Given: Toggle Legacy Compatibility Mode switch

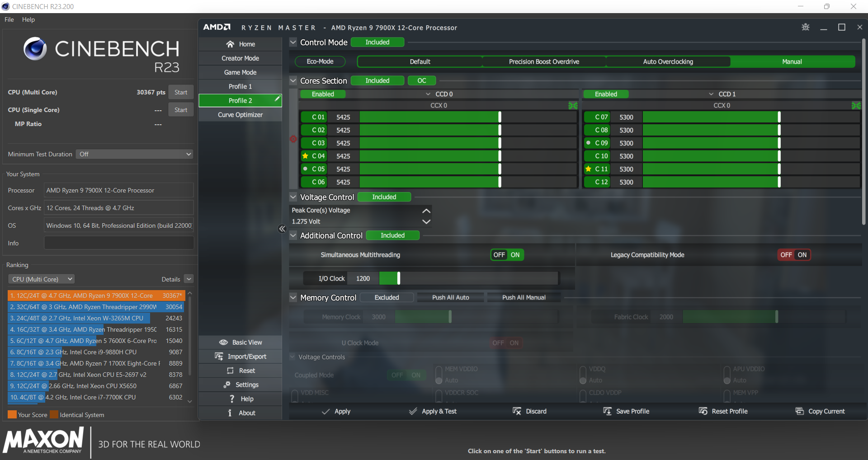Looking at the screenshot, I should click(x=794, y=255).
